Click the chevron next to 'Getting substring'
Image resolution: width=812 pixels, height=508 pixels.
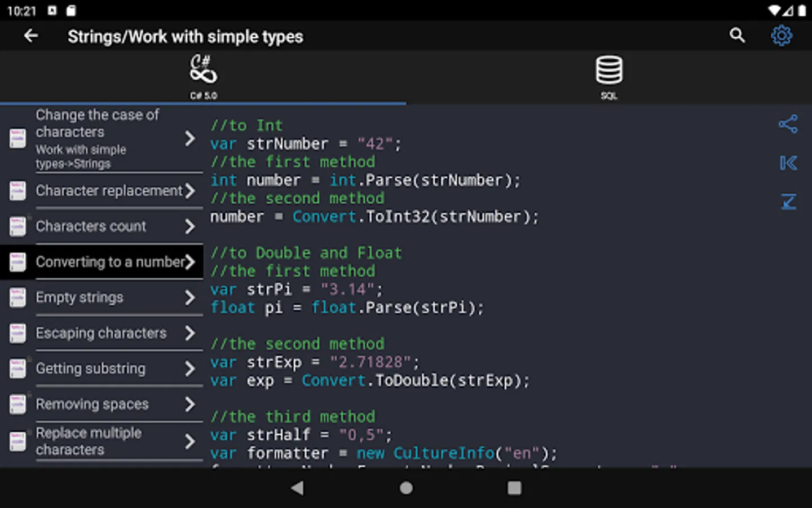(x=190, y=369)
